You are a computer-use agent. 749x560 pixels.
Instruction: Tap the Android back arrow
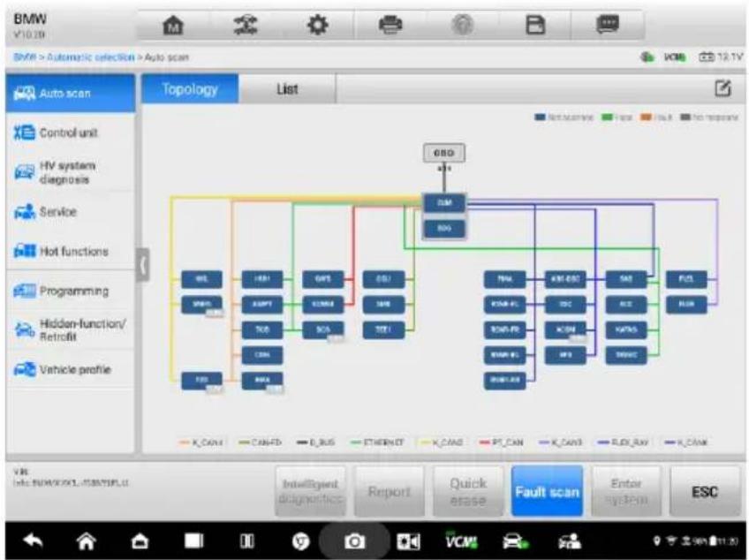point(33,541)
